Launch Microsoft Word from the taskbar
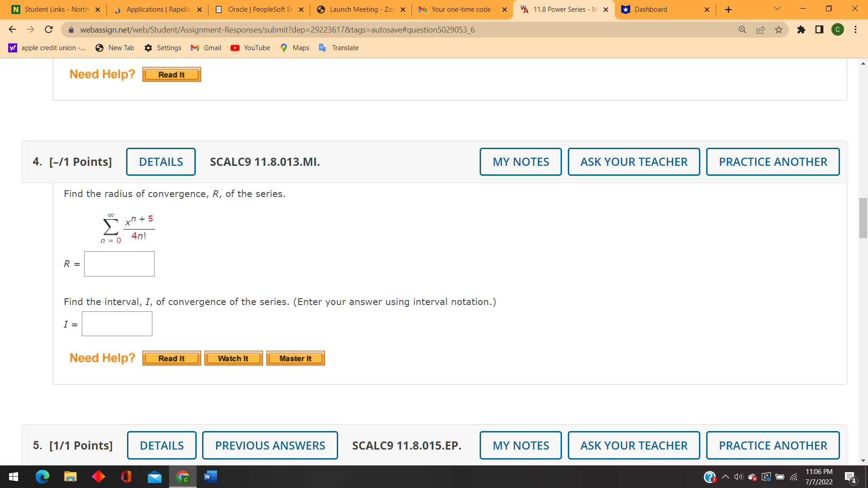The image size is (868, 488). [x=210, y=477]
